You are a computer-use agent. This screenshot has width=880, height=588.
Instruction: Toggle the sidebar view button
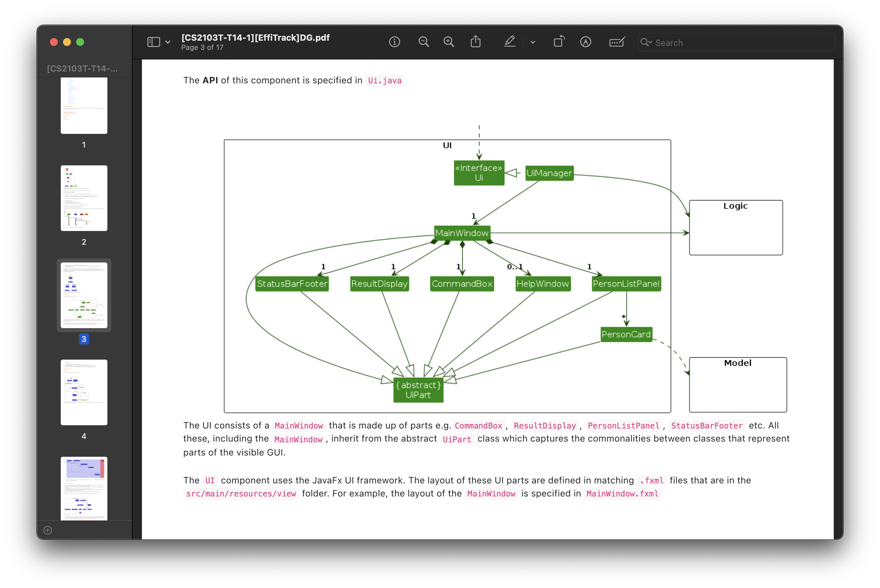[x=153, y=42]
